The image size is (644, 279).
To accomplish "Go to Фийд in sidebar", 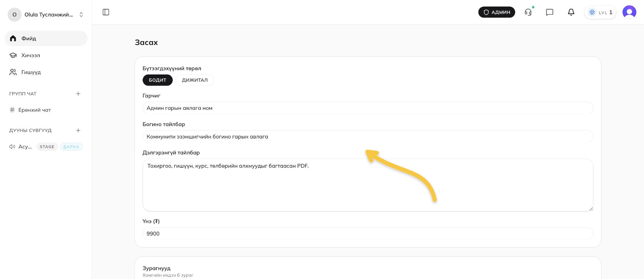I will [46, 38].
